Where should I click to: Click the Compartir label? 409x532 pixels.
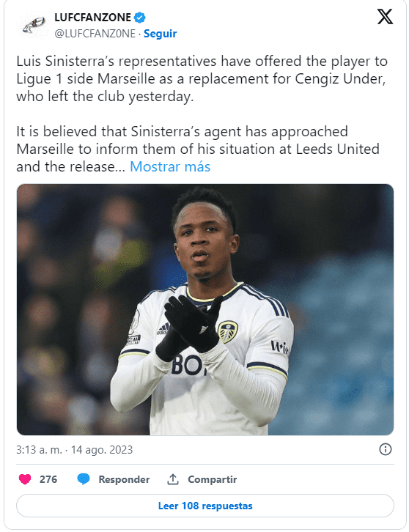[212, 479]
